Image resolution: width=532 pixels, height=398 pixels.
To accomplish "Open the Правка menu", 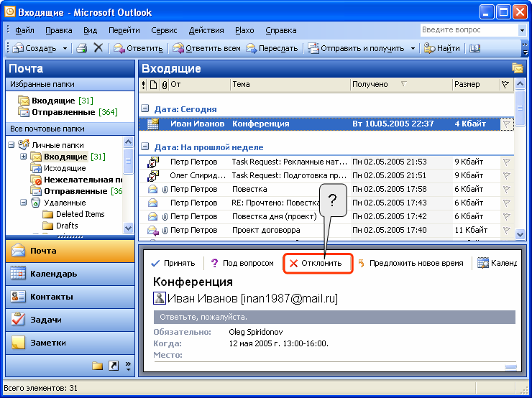I will [59, 30].
